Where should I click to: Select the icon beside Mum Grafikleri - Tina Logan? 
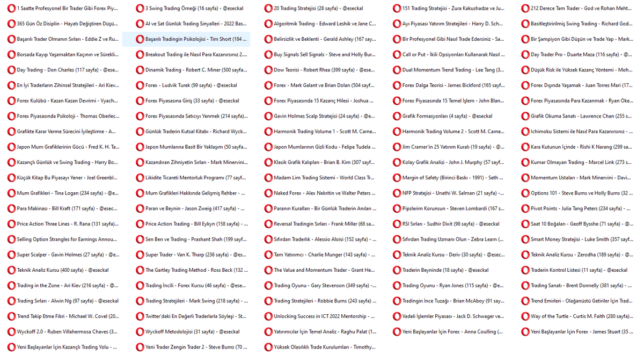pos(11,193)
